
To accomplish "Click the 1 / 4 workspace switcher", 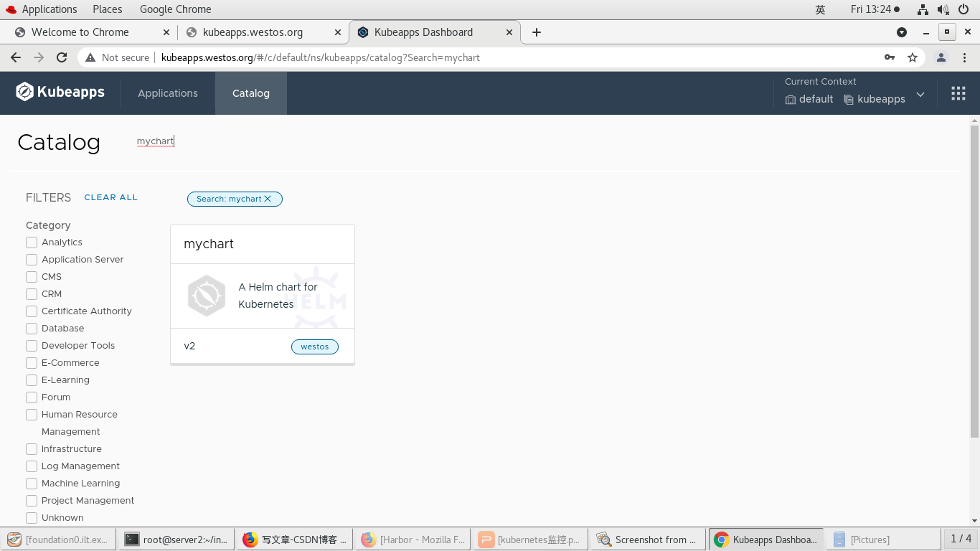I will pyautogui.click(x=961, y=539).
